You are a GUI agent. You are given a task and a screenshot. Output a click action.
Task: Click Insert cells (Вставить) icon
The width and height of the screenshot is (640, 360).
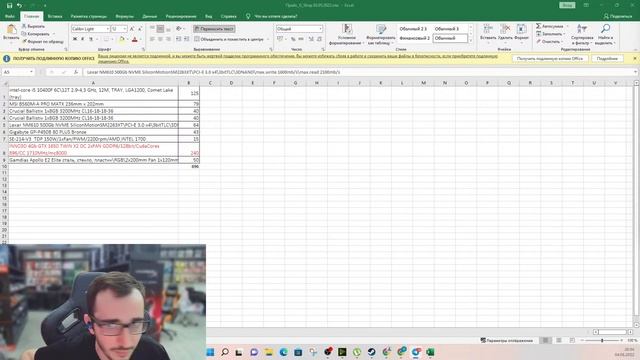[x=488, y=29]
